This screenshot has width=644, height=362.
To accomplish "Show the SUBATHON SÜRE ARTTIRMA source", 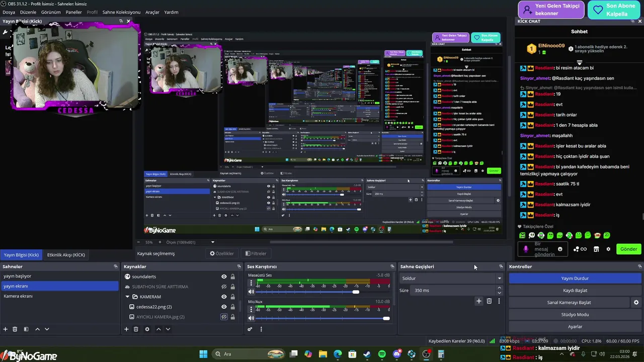I will click(224, 287).
